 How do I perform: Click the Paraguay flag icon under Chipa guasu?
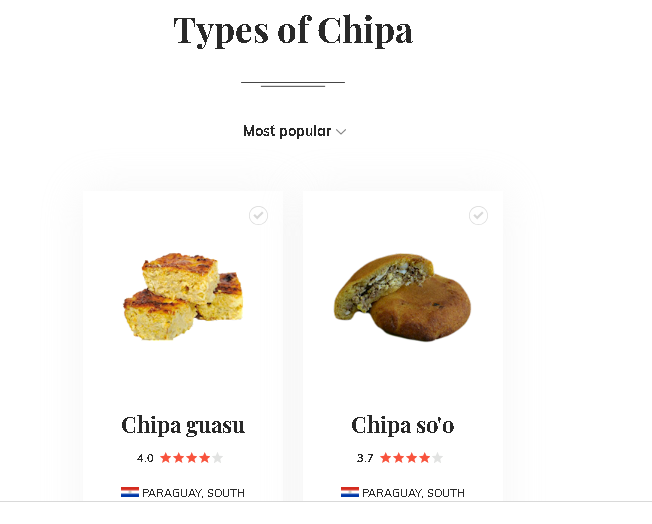[130, 492]
